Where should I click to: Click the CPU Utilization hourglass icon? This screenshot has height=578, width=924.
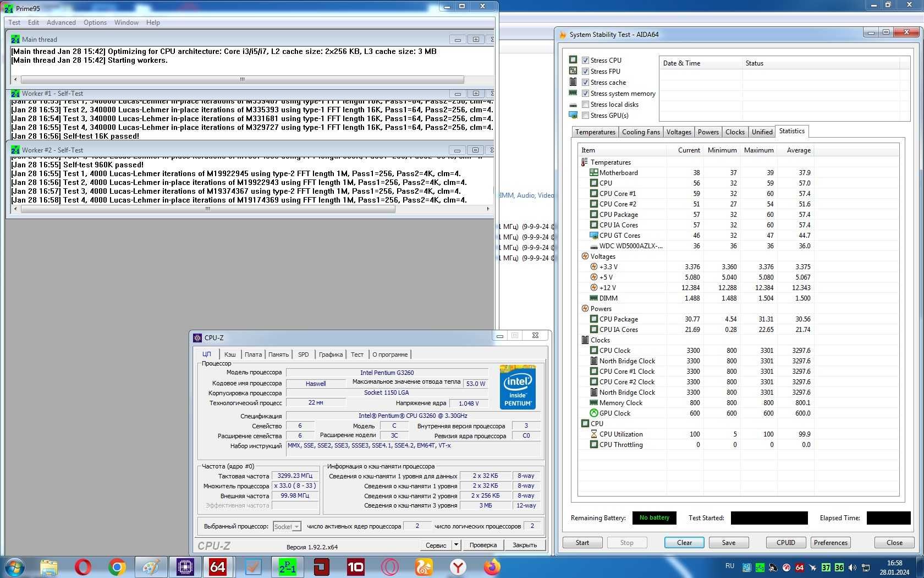tap(593, 434)
